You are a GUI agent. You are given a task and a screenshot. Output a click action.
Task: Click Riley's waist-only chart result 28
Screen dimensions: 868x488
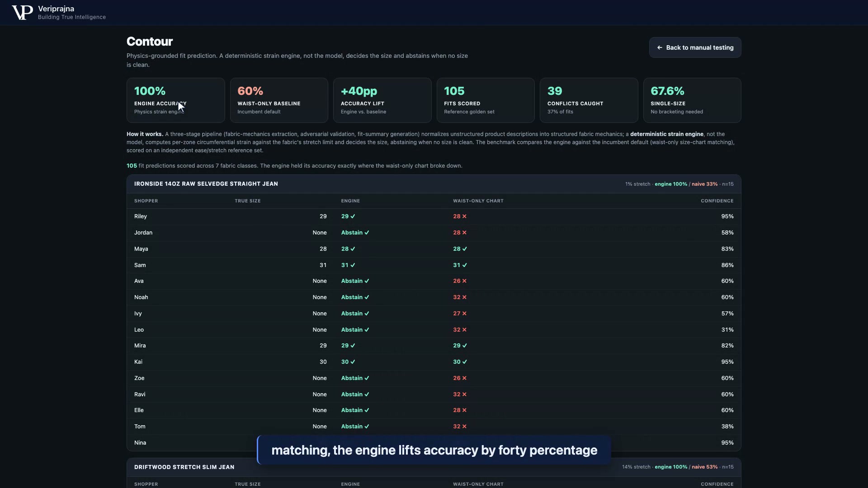pos(460,216)
